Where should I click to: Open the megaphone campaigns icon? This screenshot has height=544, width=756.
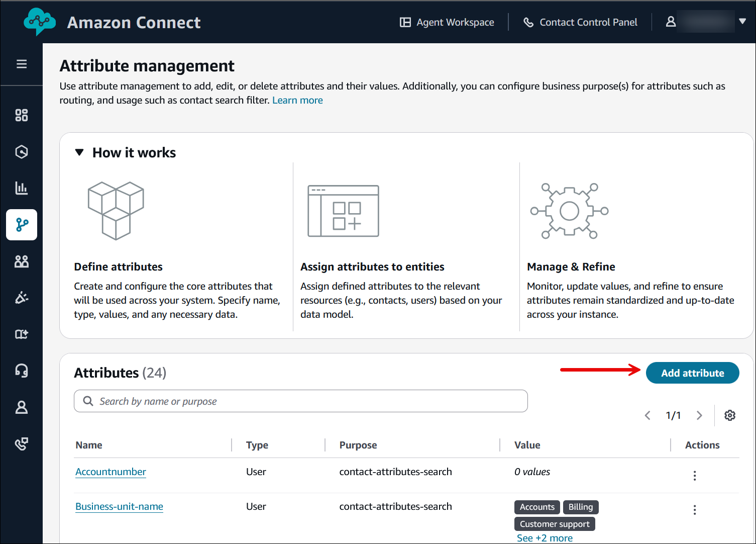click(x=21, y=297)
